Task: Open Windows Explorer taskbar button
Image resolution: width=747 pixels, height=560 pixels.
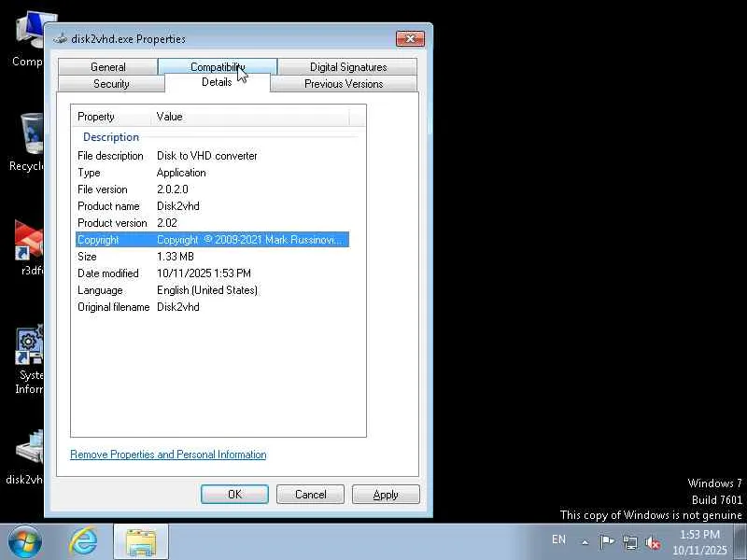Action: tap(141, 542)
